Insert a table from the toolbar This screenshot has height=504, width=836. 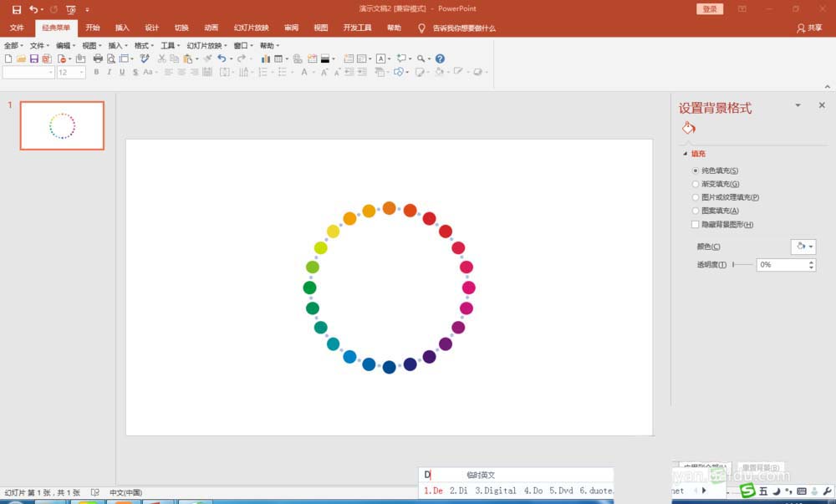click(278, 59)
